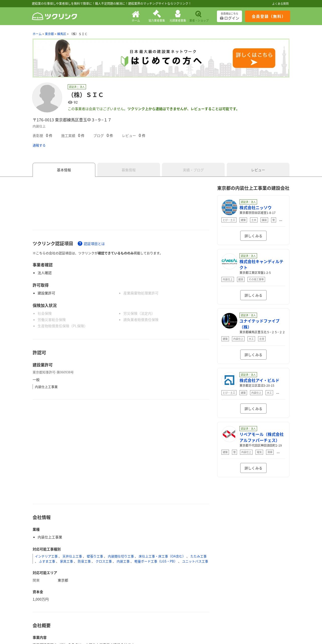Click 詳しくみる for リペアモール
This screenshot has height=644, width=322.
pos(253,468)
